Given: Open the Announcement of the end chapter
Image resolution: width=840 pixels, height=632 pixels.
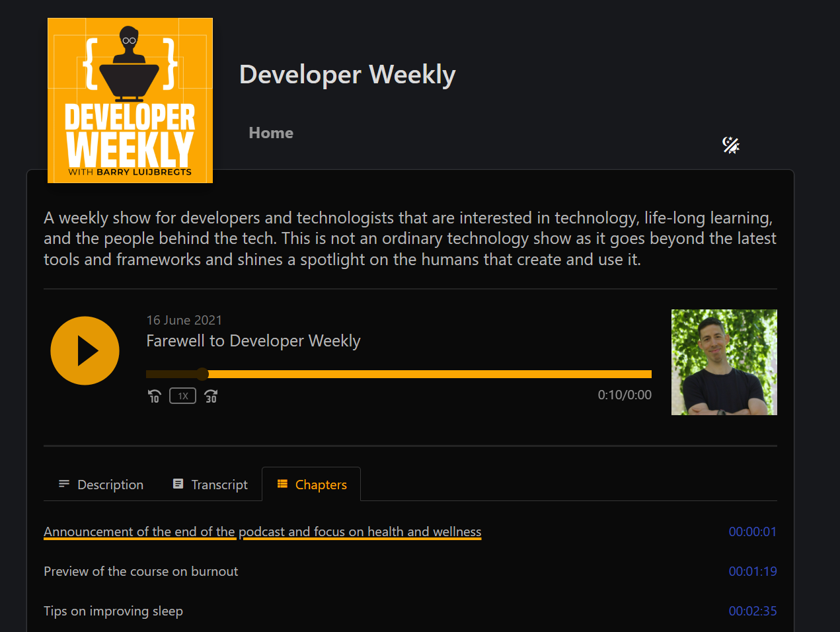Looking at the screenshot, I should [x=262, y=532].
